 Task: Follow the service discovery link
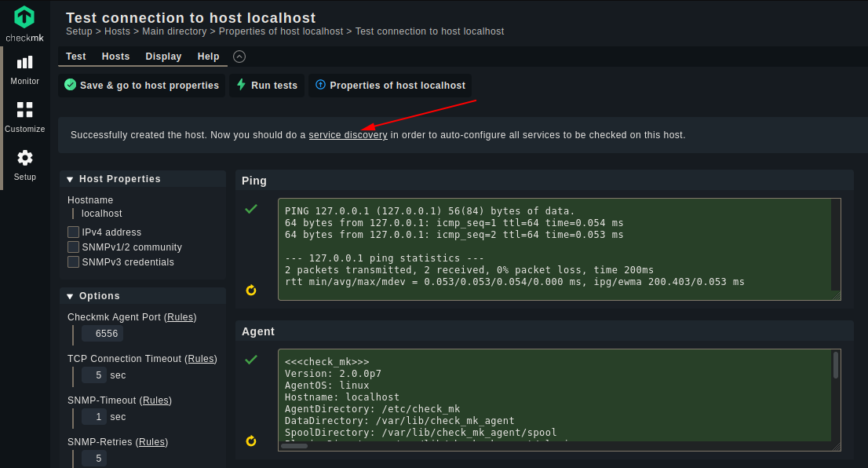point(348,135)
